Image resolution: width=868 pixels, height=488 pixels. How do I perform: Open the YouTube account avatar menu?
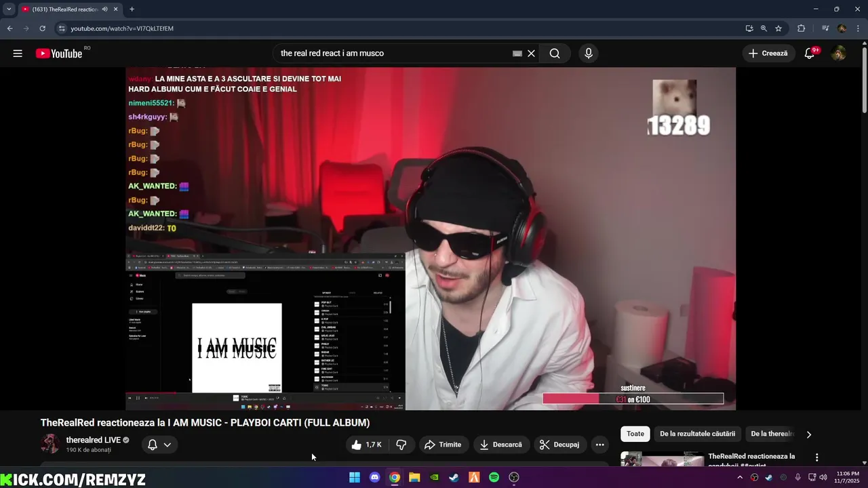[x=839, y=54]
